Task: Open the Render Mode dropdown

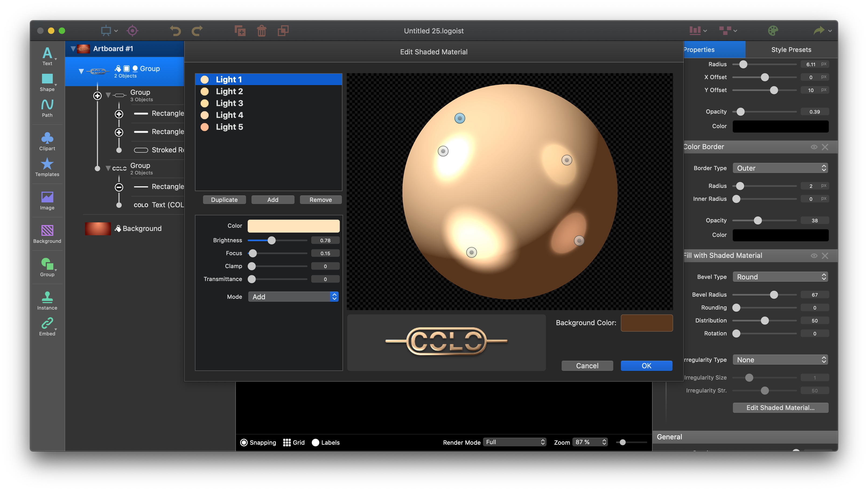Action: 514,442
